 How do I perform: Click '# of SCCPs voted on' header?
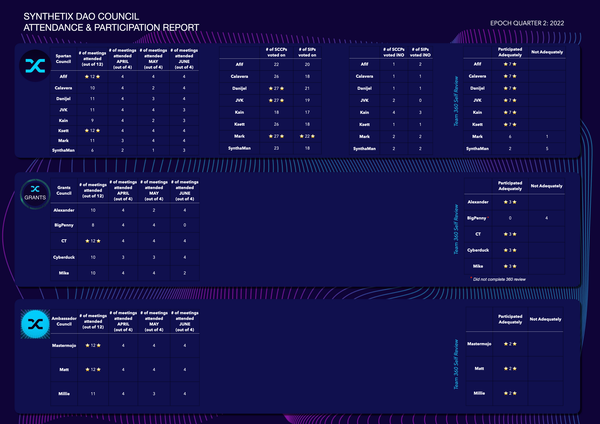(x=276, y=52)
